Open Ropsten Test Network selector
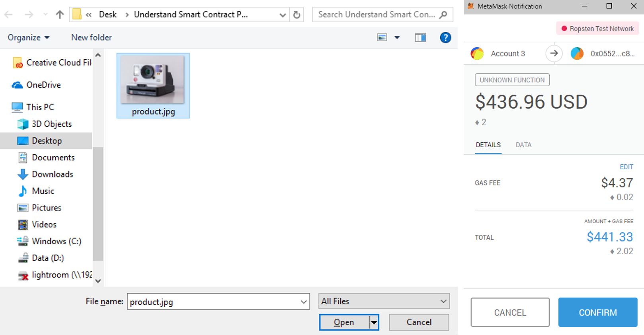 597,29
